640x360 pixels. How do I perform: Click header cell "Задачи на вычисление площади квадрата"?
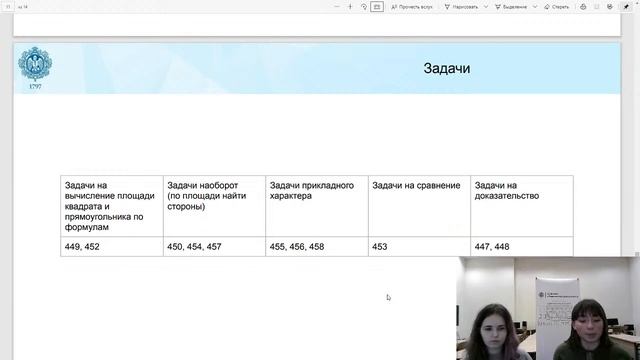(x=111, y=206)
